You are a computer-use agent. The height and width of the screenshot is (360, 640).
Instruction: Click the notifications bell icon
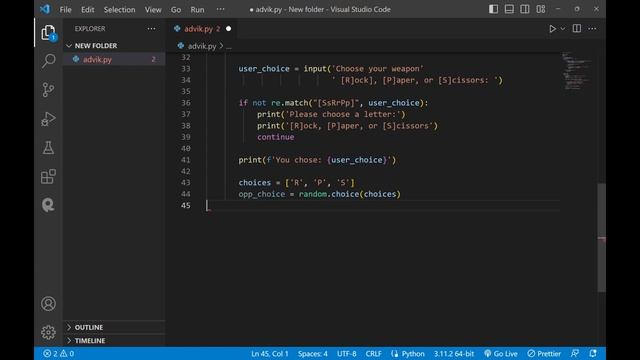[x=593, y=353]
